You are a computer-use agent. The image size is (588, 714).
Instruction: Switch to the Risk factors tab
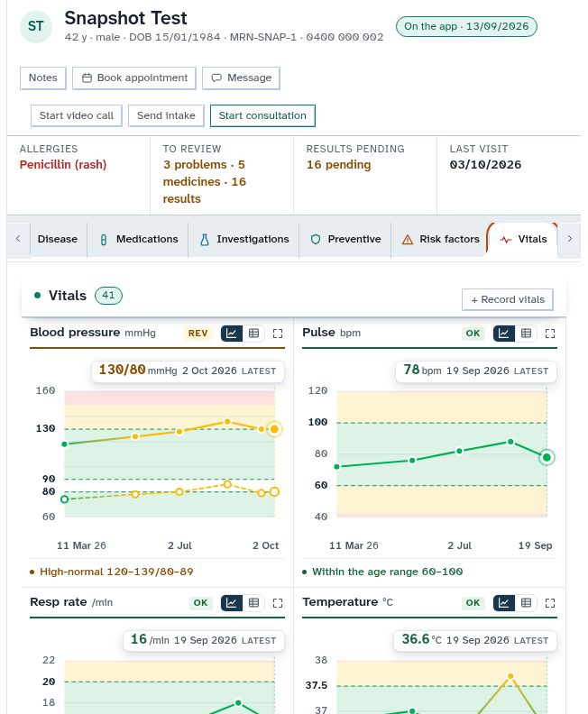440,239
